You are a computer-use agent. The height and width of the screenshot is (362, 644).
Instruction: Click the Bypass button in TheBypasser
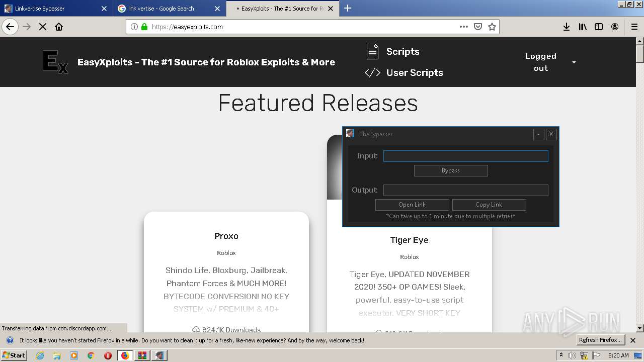tap(451, 170)
